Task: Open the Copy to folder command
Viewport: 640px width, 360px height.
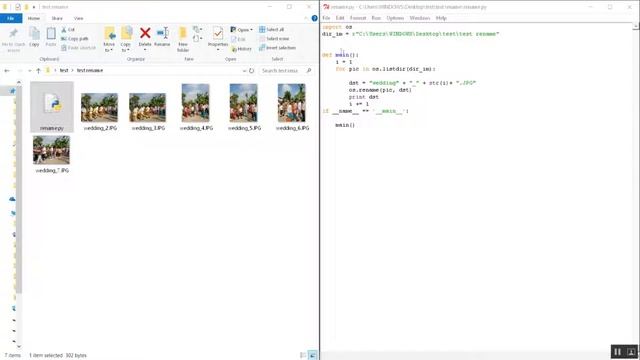Action: click(x=126, y=39)
